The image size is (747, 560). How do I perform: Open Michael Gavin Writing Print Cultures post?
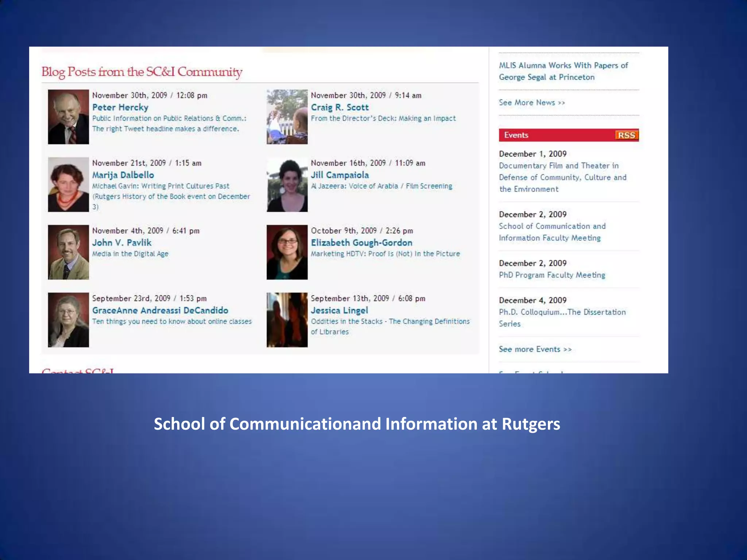click(171, 197)
